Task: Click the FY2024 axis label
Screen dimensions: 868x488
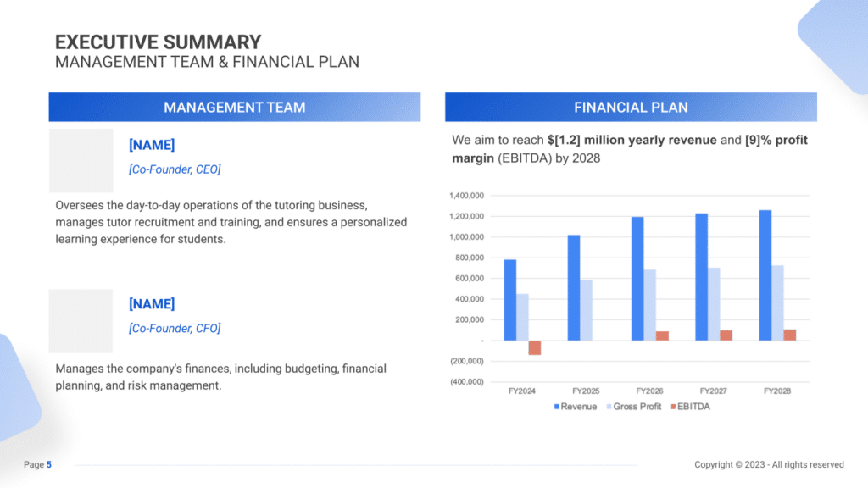Action: [x=522, y=391]
